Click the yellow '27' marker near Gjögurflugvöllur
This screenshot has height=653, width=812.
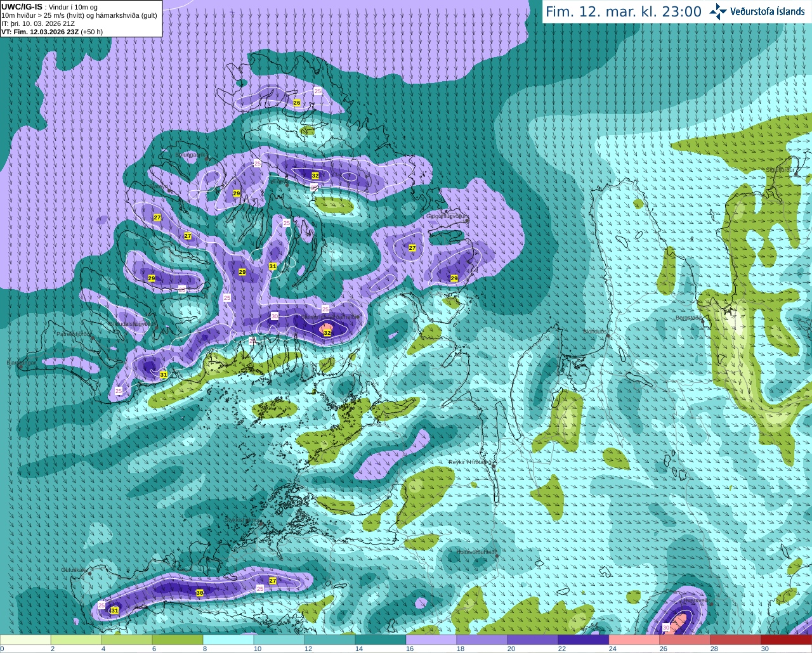coord(412,248)
